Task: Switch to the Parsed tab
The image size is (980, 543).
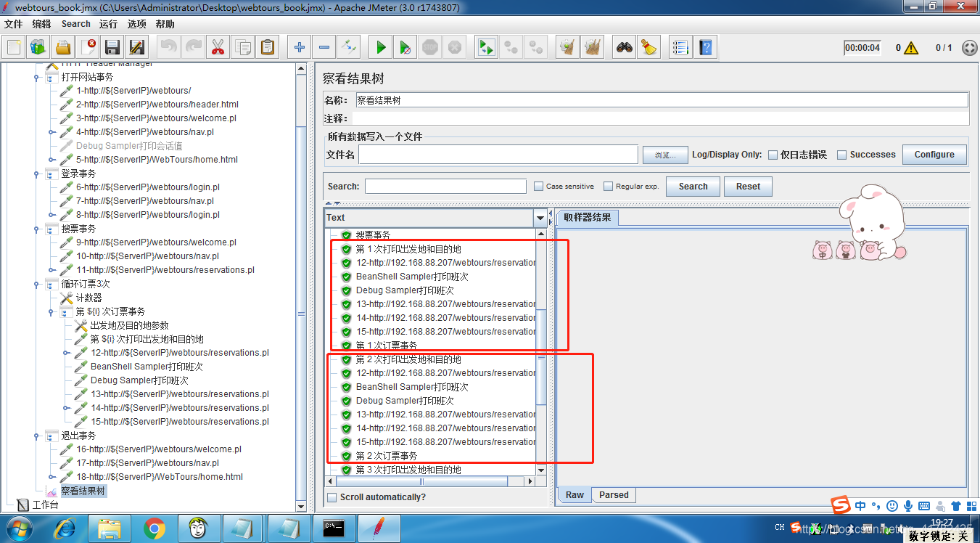Action: coord(614,495)
